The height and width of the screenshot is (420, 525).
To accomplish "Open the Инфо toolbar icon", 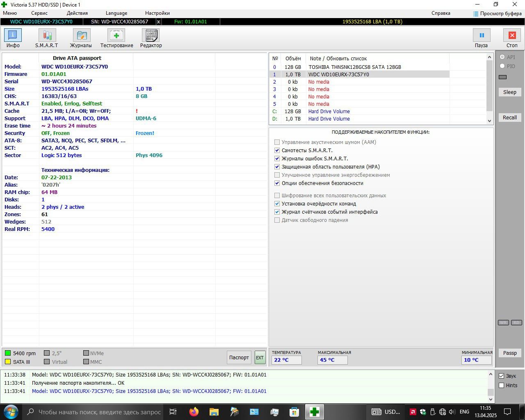I will (13, 35).
